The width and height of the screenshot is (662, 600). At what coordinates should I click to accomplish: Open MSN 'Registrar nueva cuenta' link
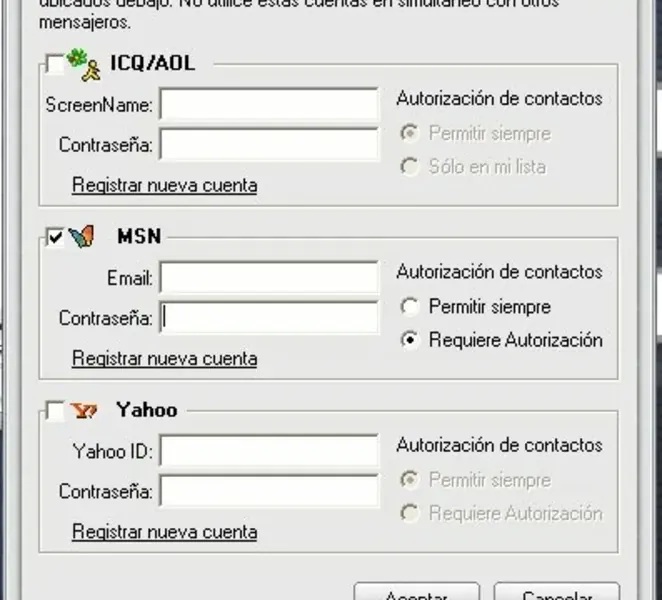[164, 358]
